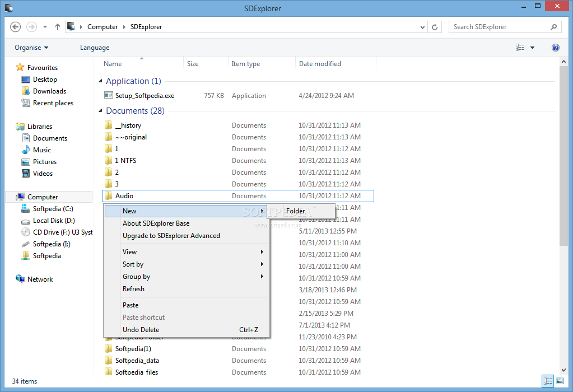The height and width of the screenshot is (392, 573).
Task: Sort by the Item type column header
Action: point(245,64)
